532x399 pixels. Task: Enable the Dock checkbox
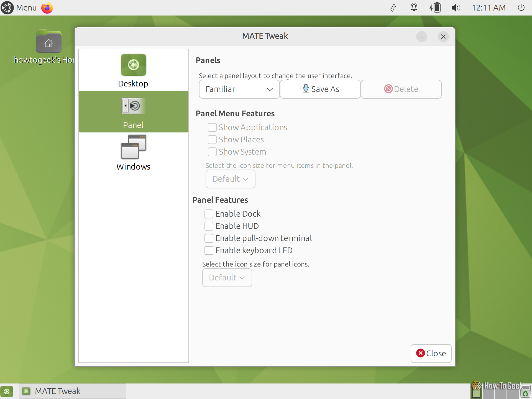coord(209,214)
